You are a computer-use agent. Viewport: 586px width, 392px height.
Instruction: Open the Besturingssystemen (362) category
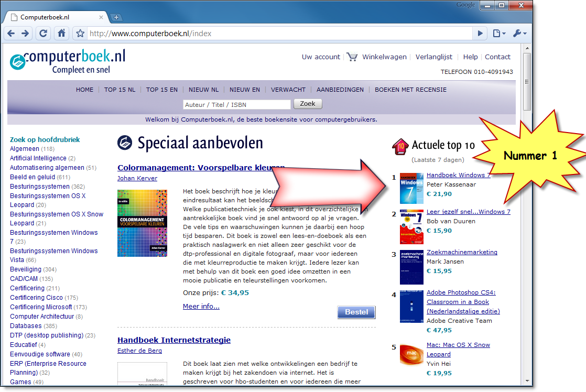click(40, 186)
